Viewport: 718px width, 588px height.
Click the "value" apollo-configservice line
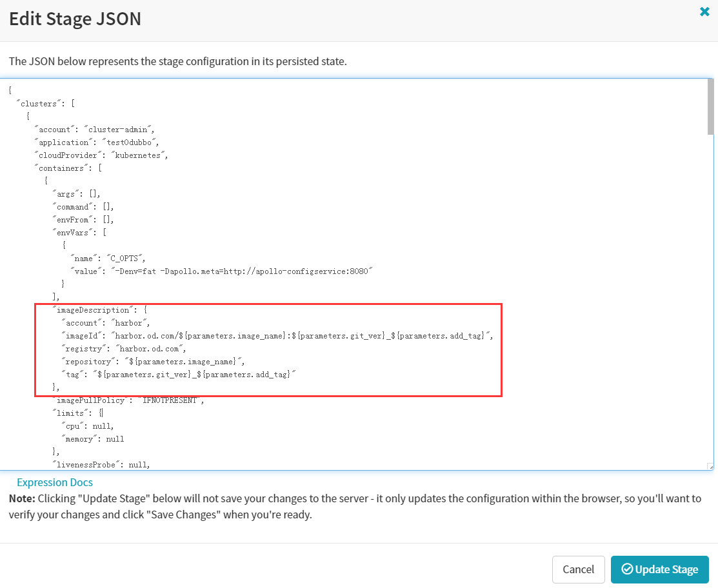click(x=221, y=271)
